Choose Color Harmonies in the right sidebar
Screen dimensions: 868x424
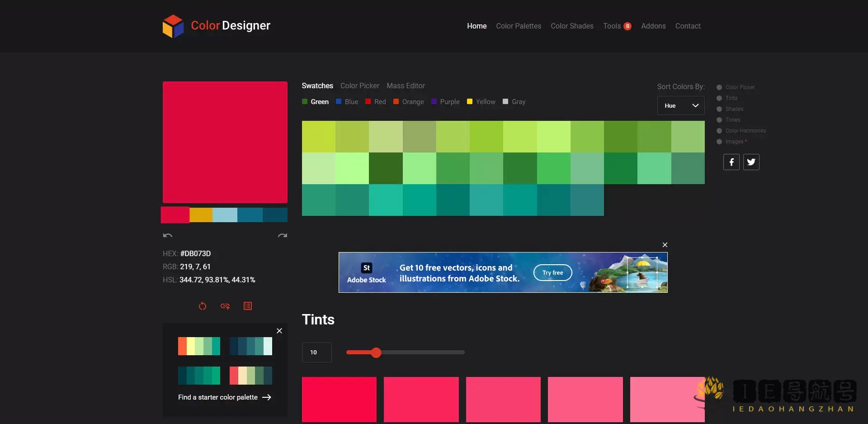pyautogui.click(x=719, y=130)
